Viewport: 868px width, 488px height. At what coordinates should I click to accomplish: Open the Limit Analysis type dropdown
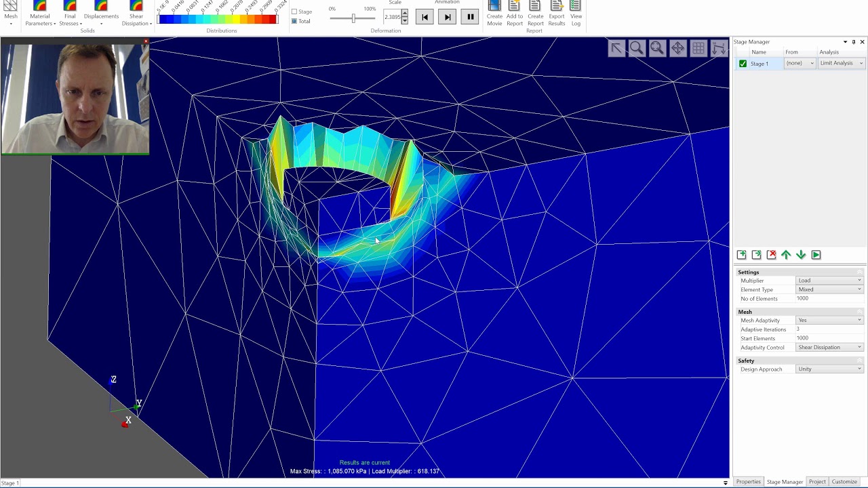[842, 63]
